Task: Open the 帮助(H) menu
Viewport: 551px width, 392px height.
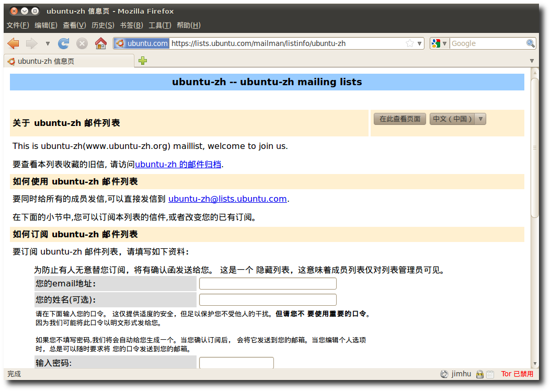Action: (189, 25)
